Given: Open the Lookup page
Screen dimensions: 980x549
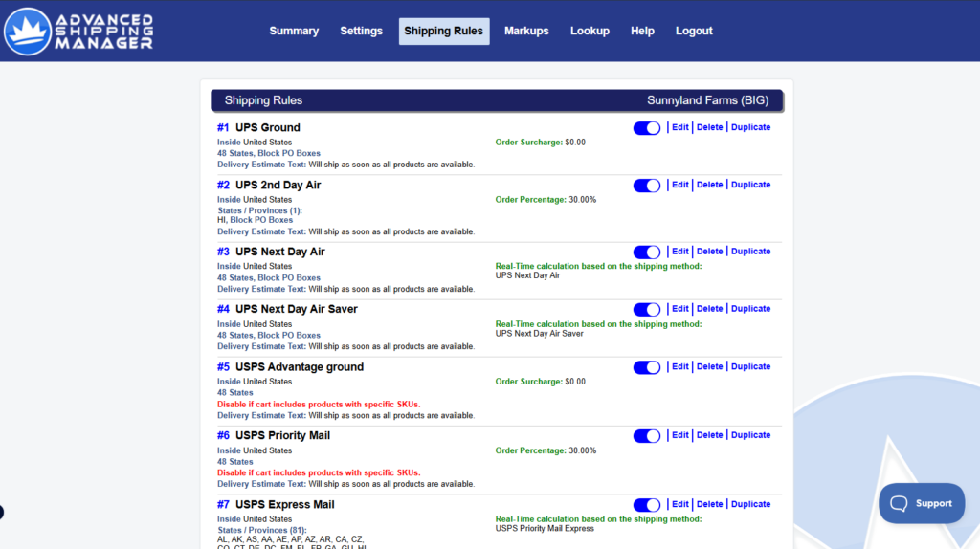Looking at the screenshot, I should (590, 32).
